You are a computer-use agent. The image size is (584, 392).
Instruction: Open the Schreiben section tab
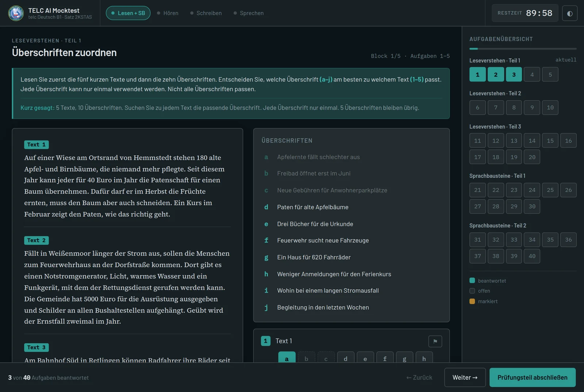tap(206, 13)
